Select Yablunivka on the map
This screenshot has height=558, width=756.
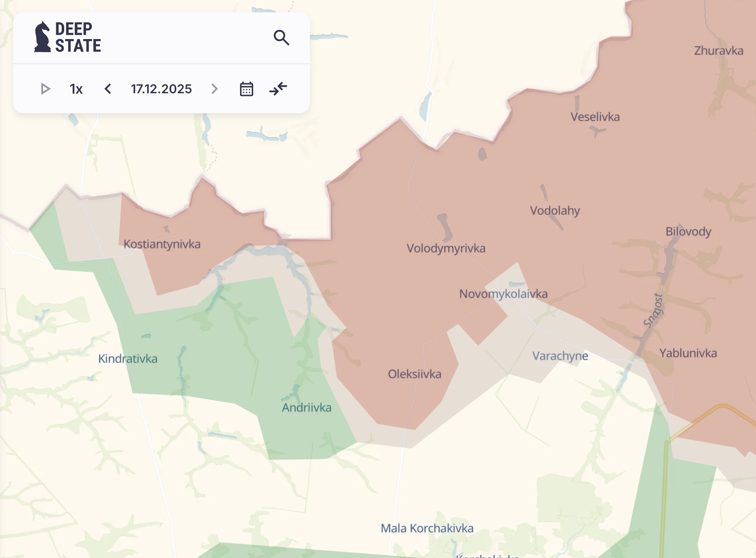pyautogui.click(x=688, y=353)
